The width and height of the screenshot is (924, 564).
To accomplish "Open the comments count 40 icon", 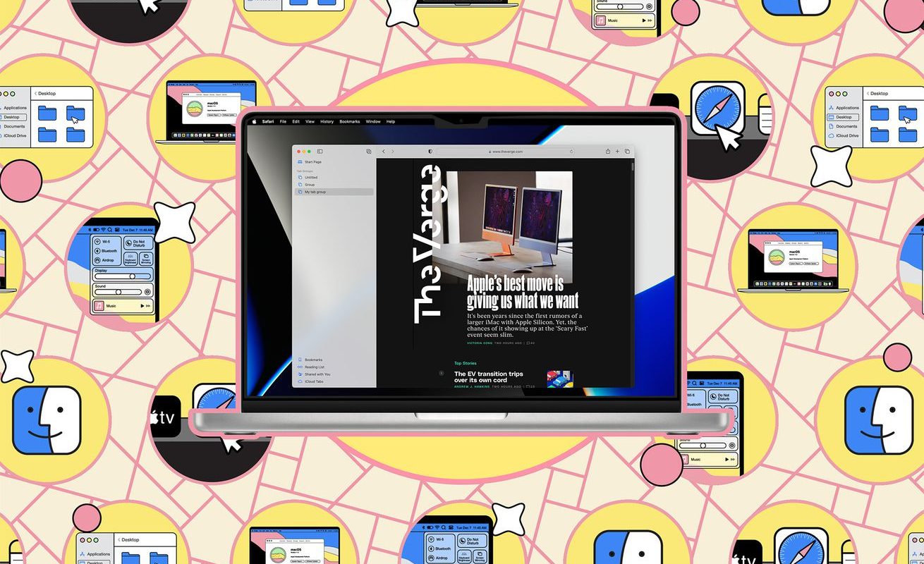I will [530, 343].
